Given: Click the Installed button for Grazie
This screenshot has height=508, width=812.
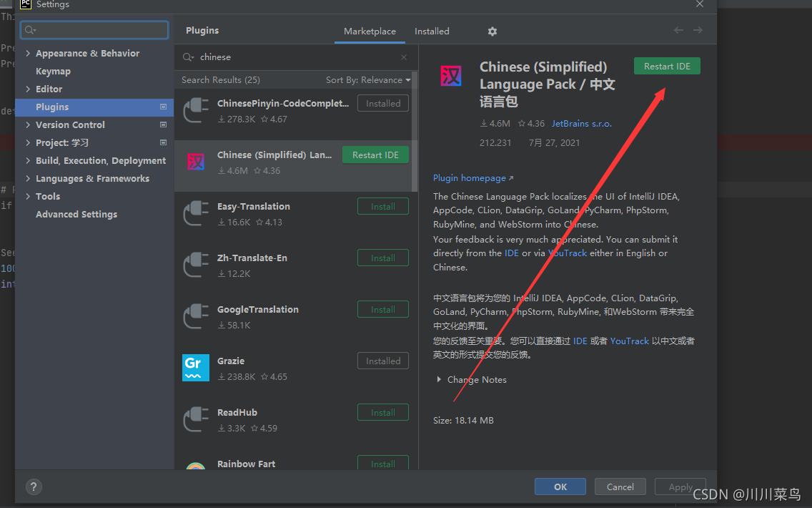Looking at the screenshot, I should click(382, 361).
